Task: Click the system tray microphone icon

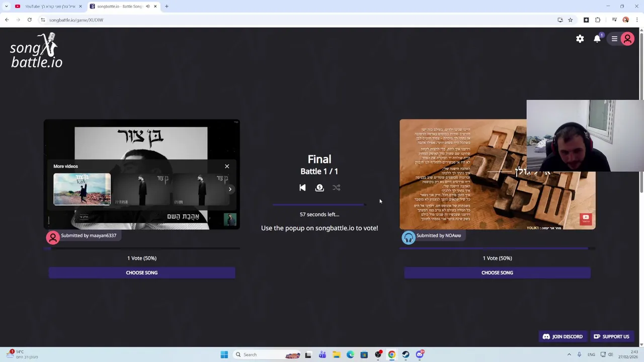Action: [579, 354]
